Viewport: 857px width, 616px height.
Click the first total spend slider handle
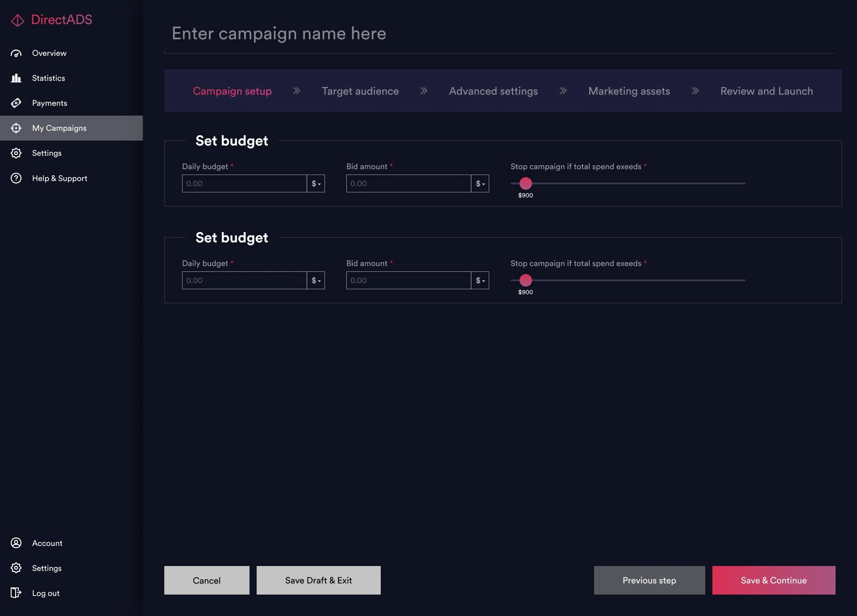[526, 183]
